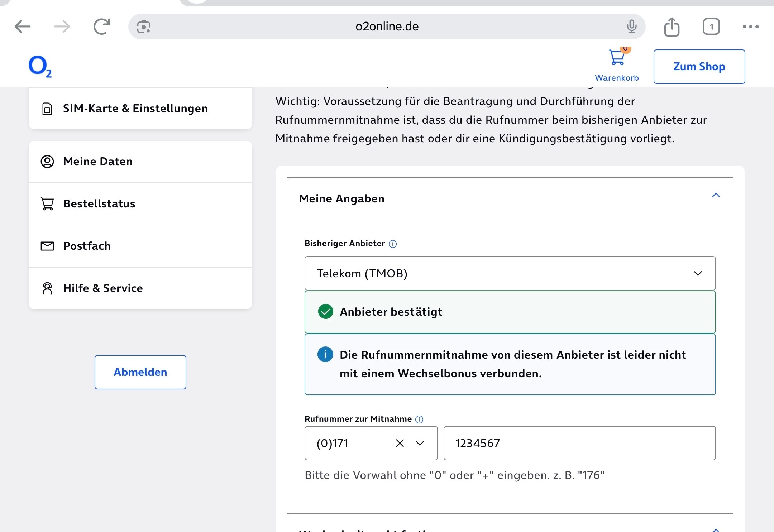774x532 pixels.
Task: Tap the camera scan icon in the address bar
Action: 144,27
